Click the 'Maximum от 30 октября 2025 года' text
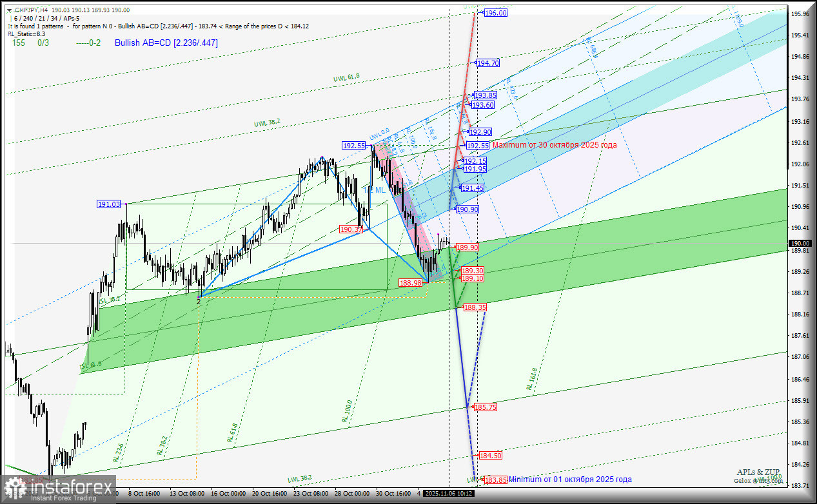This screenshot has width=817, height=504. pos(555,145)
